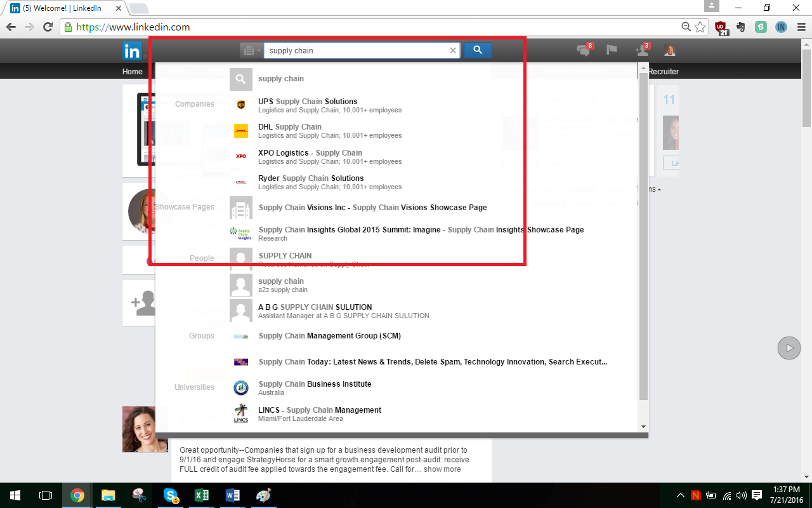Open profile photo menu in header
This screenshot has width=812, height=508.
[669, 50]
